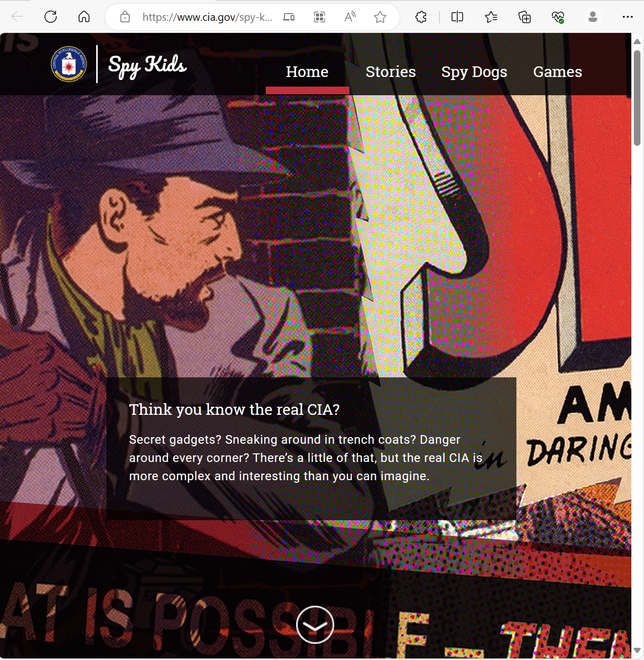Select the Home navigation tab
The height and width of the screenshot is (660, 644).
307,72
